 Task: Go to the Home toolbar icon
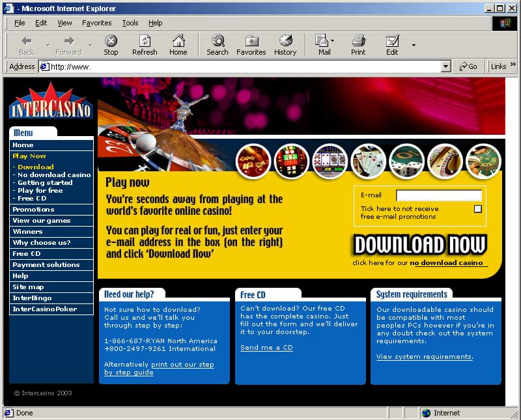pyautogui.click(x=178, y=45)
